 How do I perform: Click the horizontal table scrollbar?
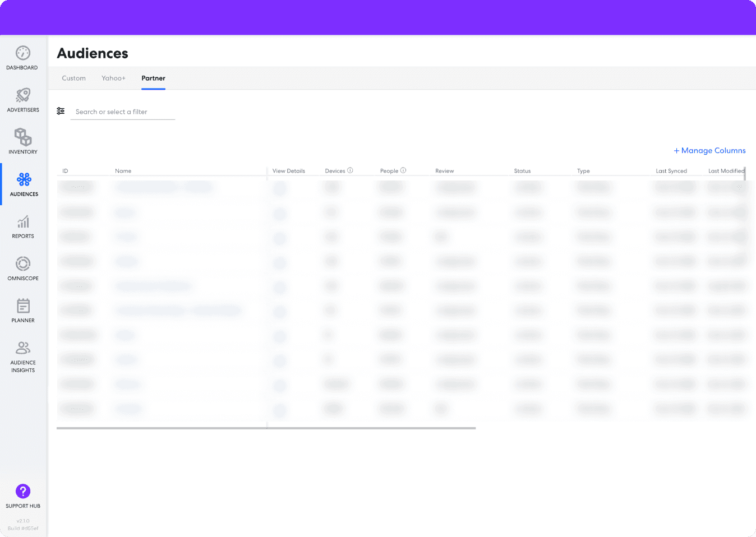click(266, 428)
